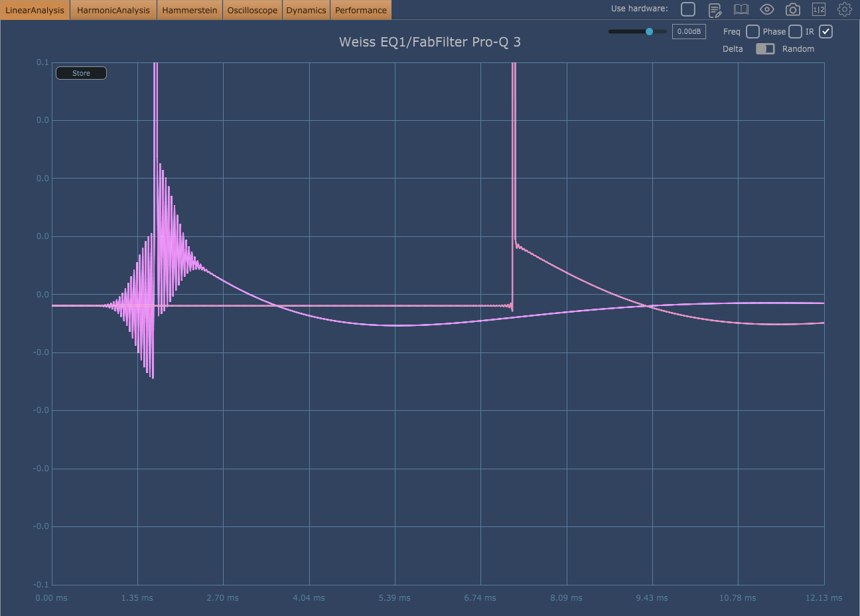The width and height of the screenshot is (860, 616).
Task: Click the 1.35 ms axis label
Action: click(137, 597)
